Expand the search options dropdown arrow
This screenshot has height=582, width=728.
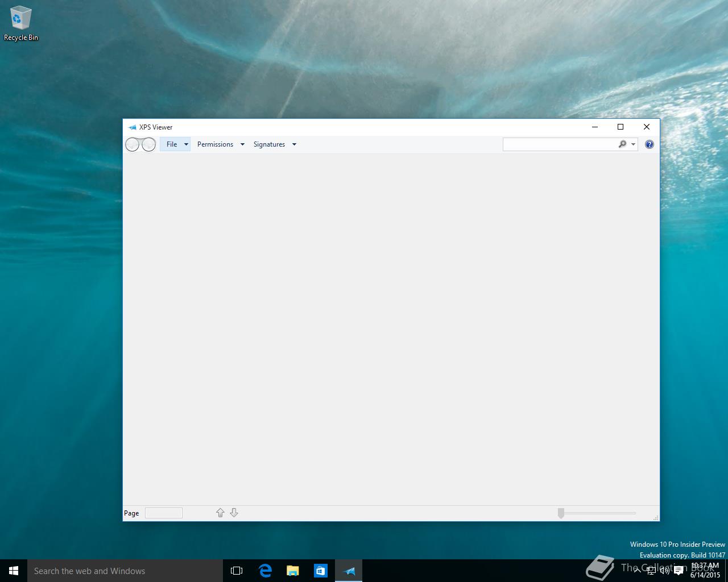pyautogui.click(x=633, y=144)
